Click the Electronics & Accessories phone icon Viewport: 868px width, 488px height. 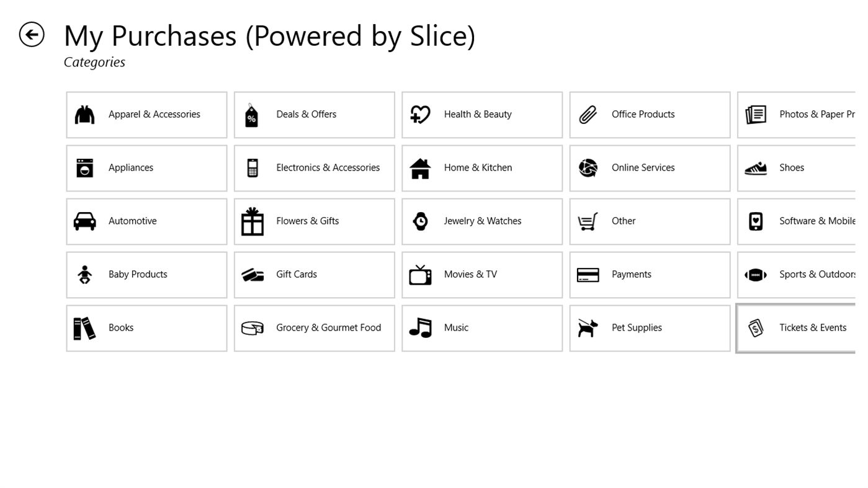pyautogui.click(x=253, y=167)
